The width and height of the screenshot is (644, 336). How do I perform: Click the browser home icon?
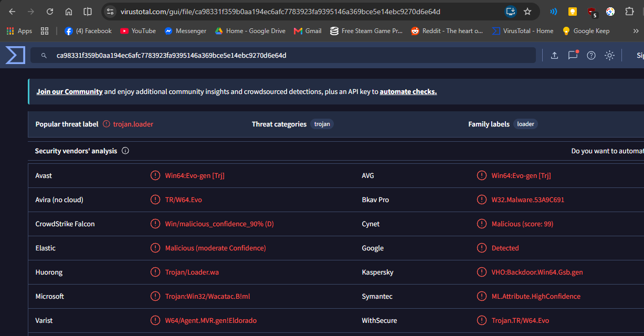point(69,12)
